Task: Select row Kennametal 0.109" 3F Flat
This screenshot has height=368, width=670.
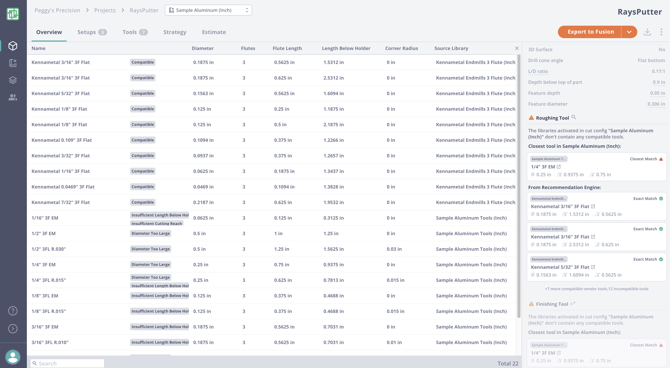Action: pos(272,140)
